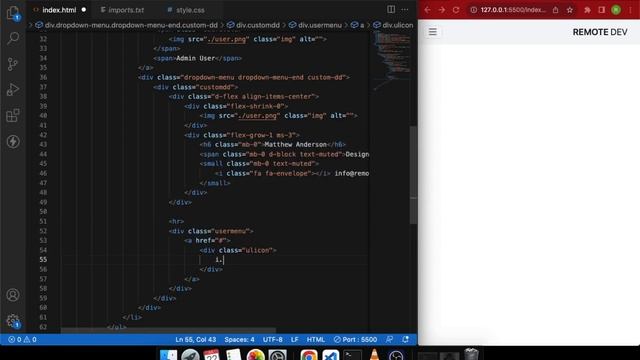Open the Chrome profile avatar
Image resolution: width=640 pixels, height=360 pixels.
pyautogui.click(x=616, y=10)
